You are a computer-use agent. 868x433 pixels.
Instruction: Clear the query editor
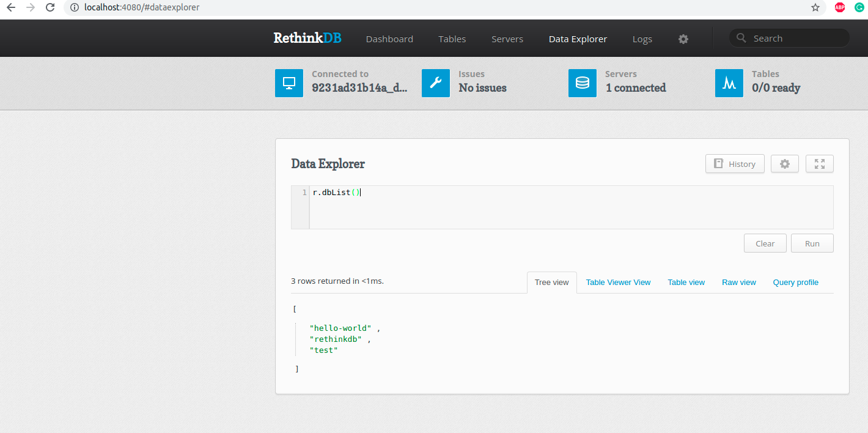765,243
